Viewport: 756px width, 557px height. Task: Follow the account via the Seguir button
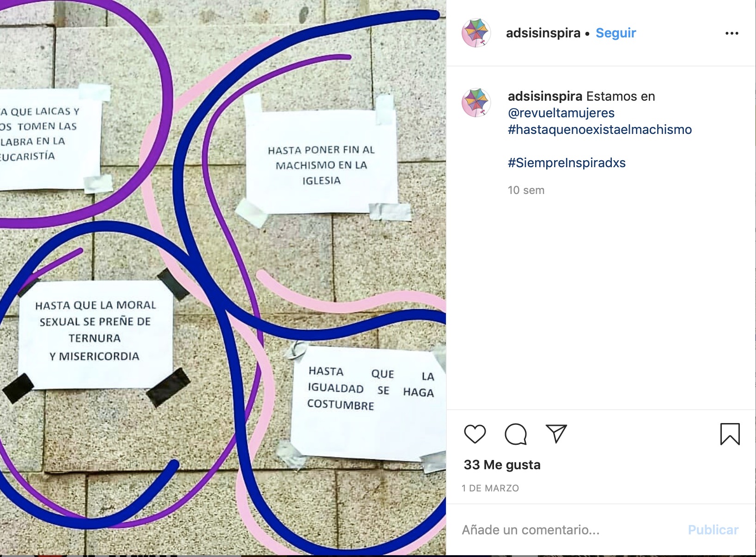616,33
